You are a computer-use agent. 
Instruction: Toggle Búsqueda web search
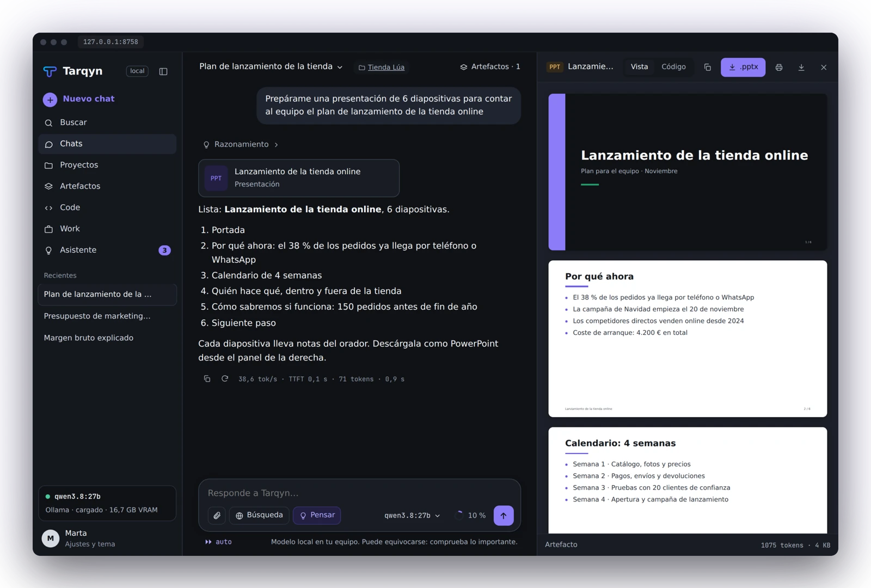click(259, 515)
